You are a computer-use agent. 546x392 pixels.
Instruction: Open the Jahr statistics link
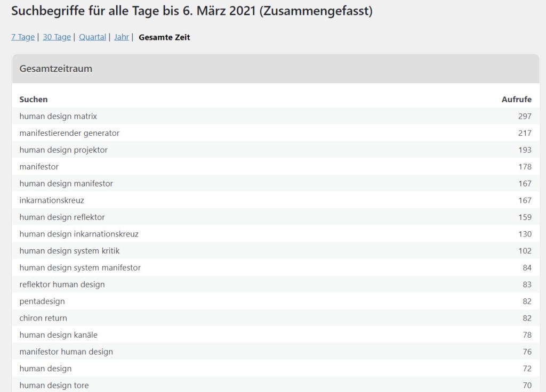(x=122, y=37)
